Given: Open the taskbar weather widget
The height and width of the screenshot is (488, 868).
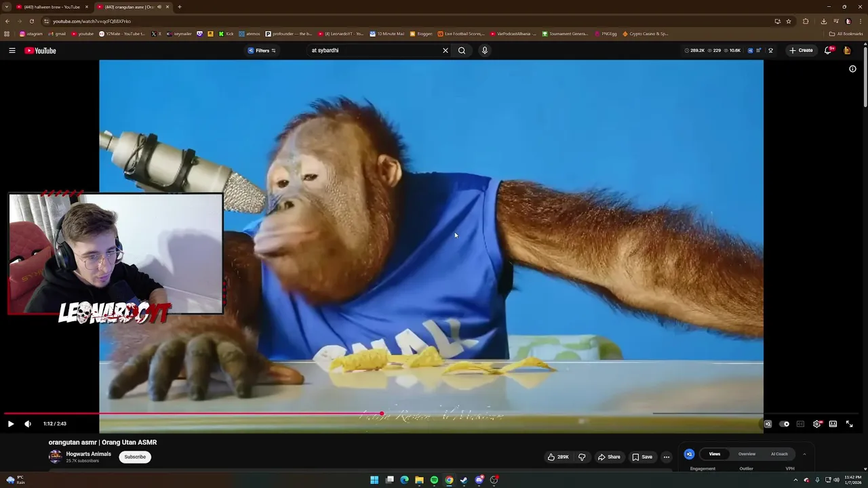Looking at the screenshot, I should pyautogui.click(x=16, y=480).
